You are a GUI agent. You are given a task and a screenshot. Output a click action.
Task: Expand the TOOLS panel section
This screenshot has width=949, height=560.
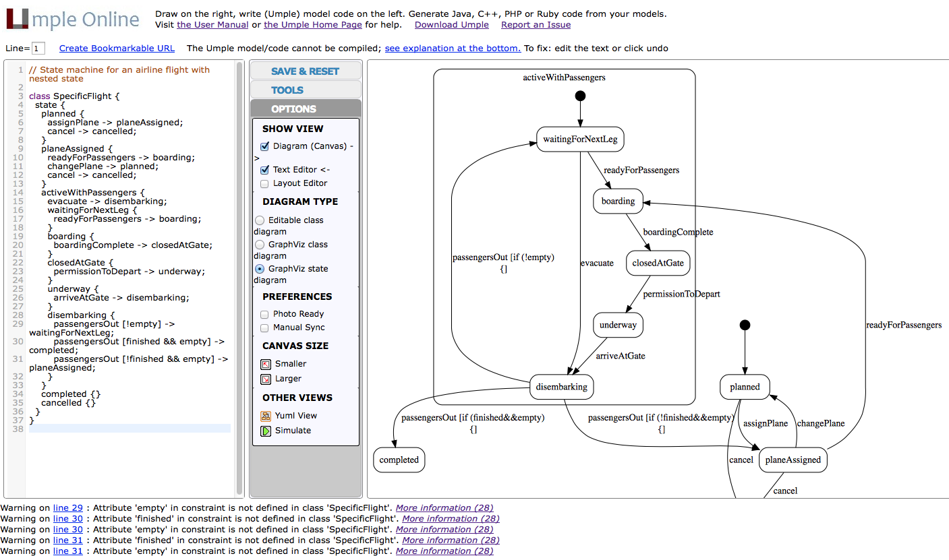click(x=306, y=90)
